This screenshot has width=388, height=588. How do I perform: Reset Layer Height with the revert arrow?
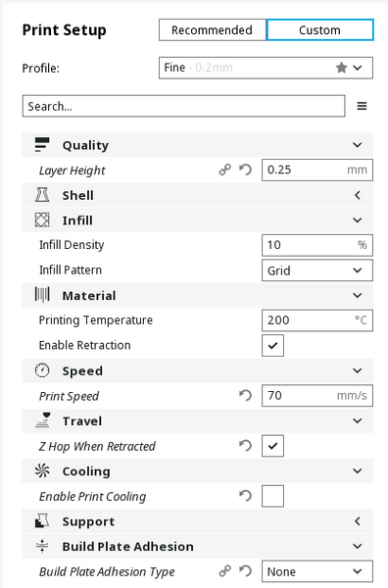pyautogui.click(x=245, y=170)
